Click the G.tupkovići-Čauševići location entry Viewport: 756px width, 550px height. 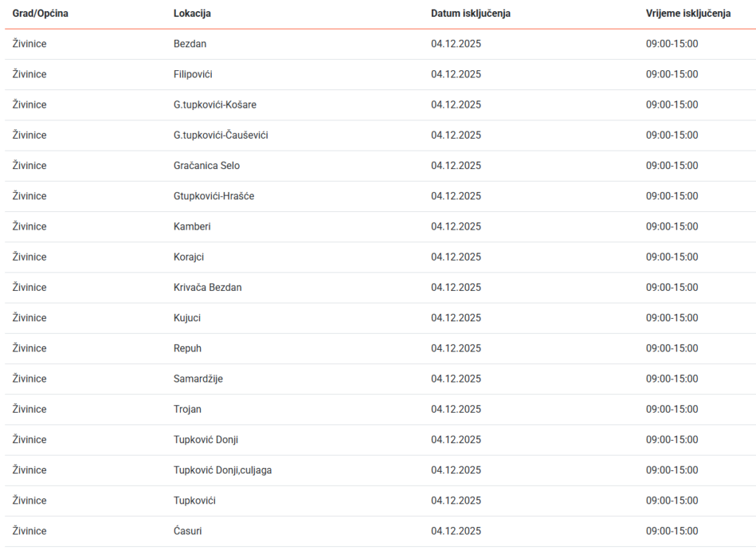point(221,135)
